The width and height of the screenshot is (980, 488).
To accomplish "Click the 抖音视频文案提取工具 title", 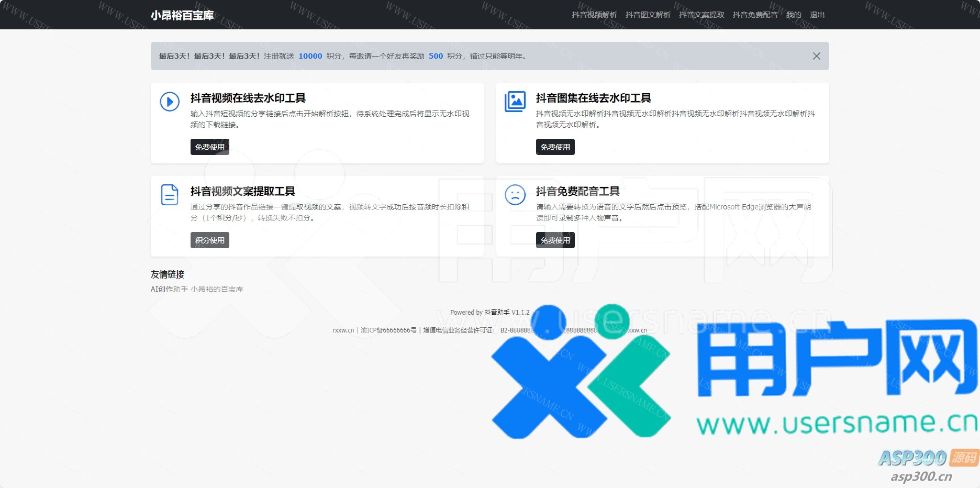I will tap(243, 191).
